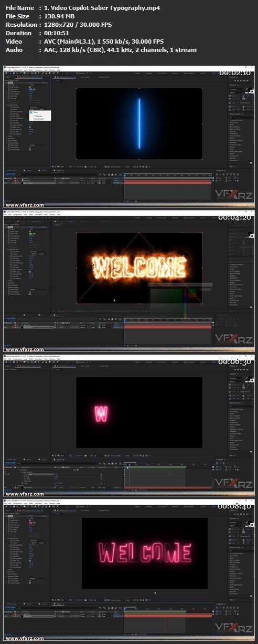
Task: Click the blue saber composition viewer in the 00:02:10 frame
Action: 139,124
